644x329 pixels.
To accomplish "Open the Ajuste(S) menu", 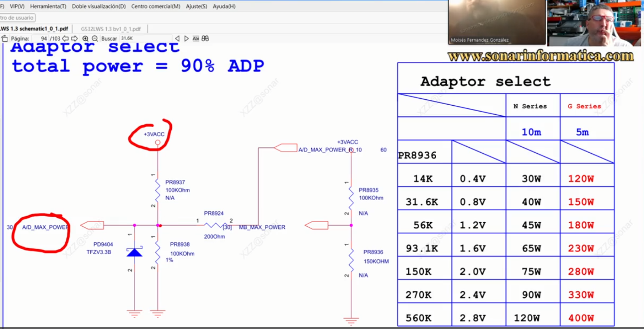I will (197, 6).
